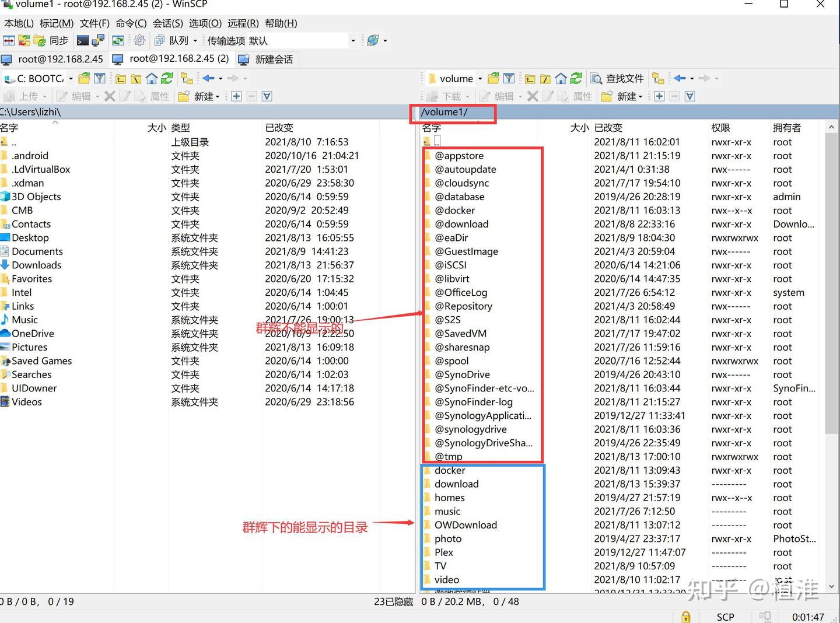Click remote panel 新建 new button

click(x=622, y=96)
